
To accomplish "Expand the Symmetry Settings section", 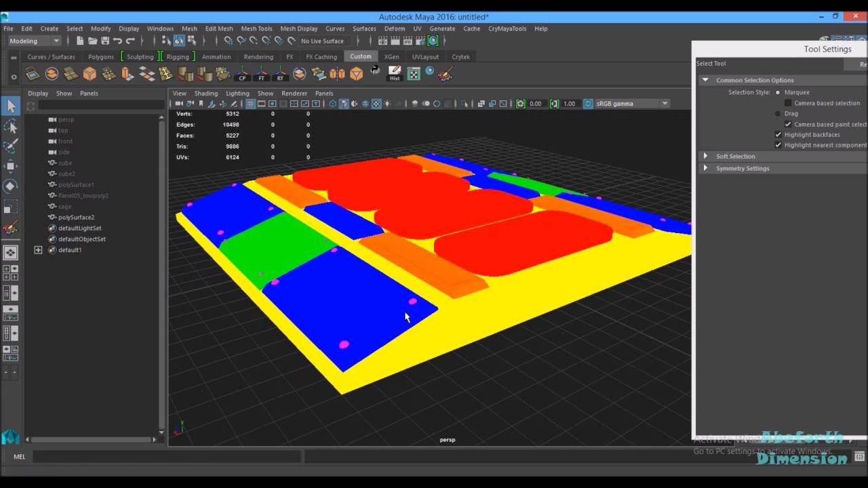I will pos(705,168).
